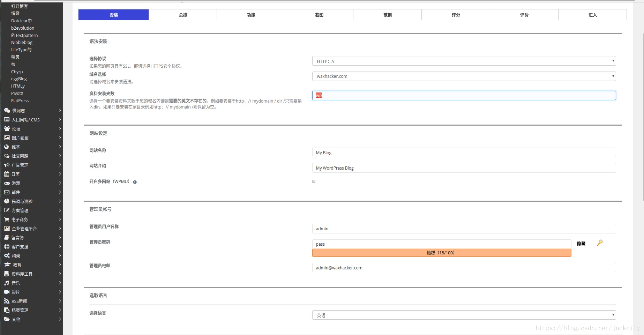The height and width of the screenshot is (335, 644).
Task: Expand the 教育 sidebar category arrow
Action: 60,265
